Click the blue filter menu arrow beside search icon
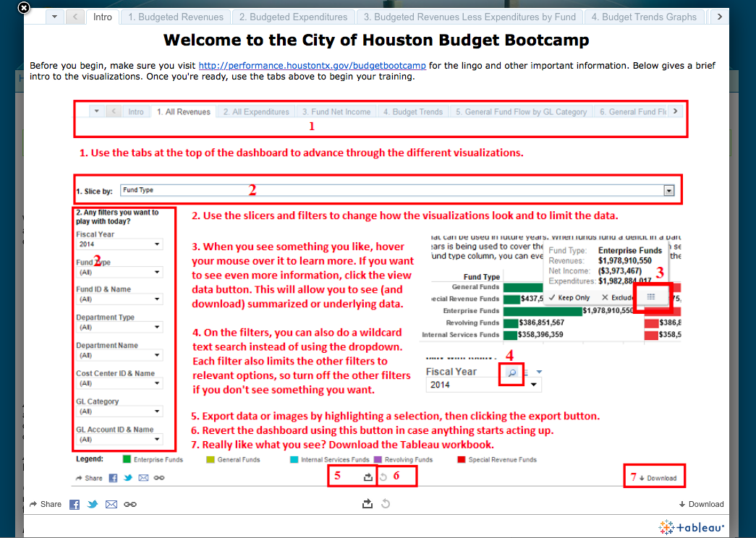Viewport: 756px width, 538px height. [539, 372]
